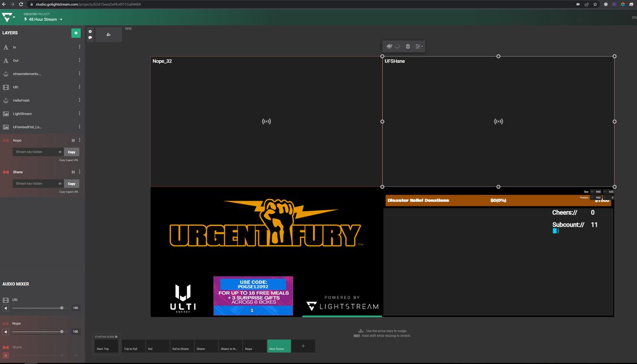
Task: Open guest settings gear icon
Action: [x=90, y=31]
